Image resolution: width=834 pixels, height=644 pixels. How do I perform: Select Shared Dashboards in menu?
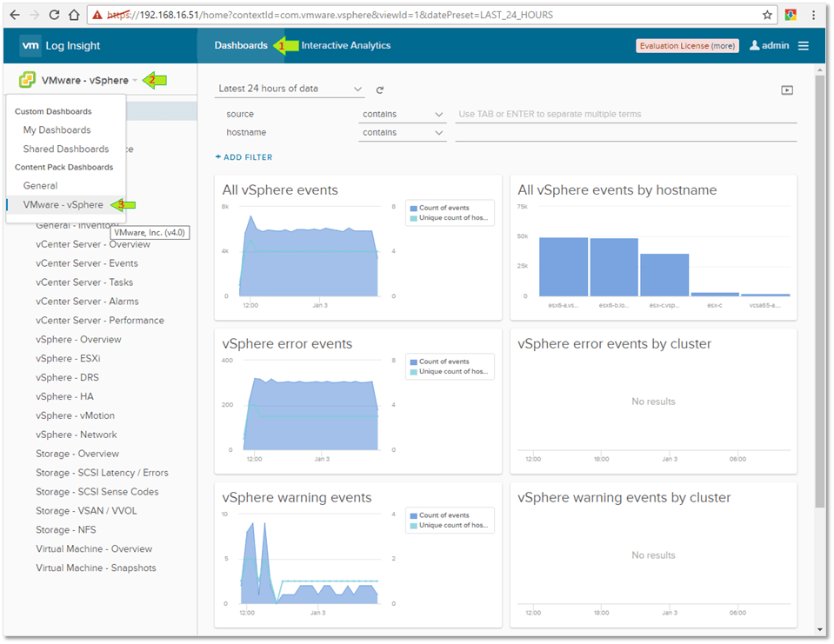(x=66, y=149)
